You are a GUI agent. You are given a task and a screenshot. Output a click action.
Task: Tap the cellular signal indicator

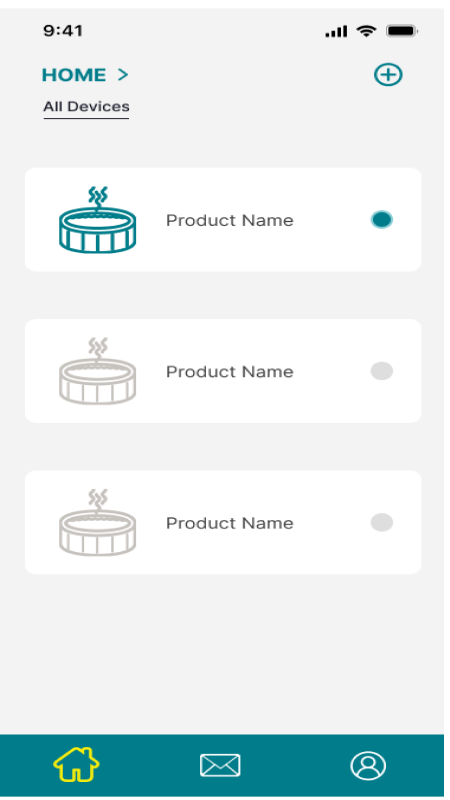(x=336, y=32)
